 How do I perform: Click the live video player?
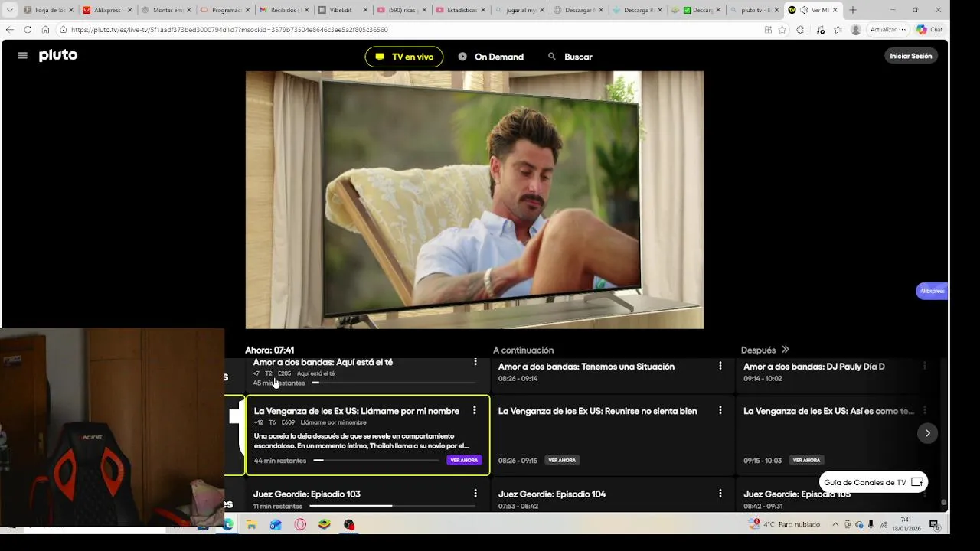click(475, 200)
